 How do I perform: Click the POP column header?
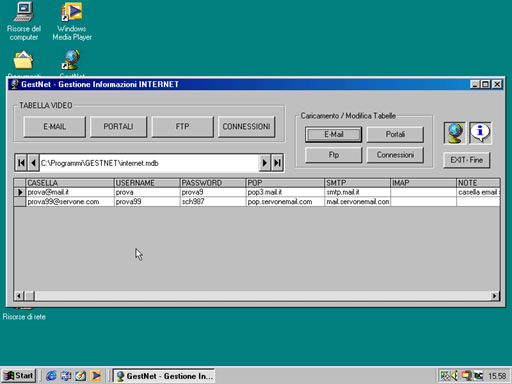285,183
